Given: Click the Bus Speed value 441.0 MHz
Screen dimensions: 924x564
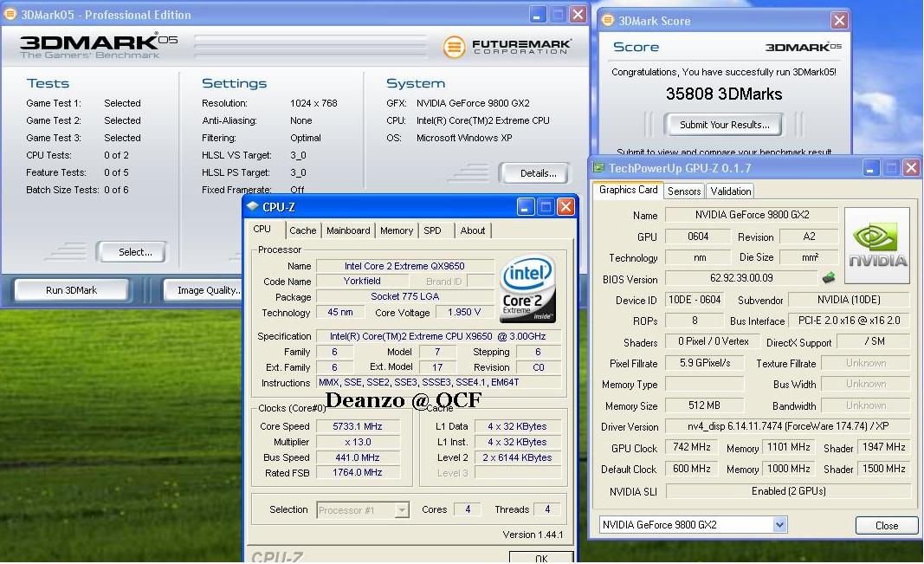Looking at the screenshot, I should pyautogui.click(x=358, y=457).
